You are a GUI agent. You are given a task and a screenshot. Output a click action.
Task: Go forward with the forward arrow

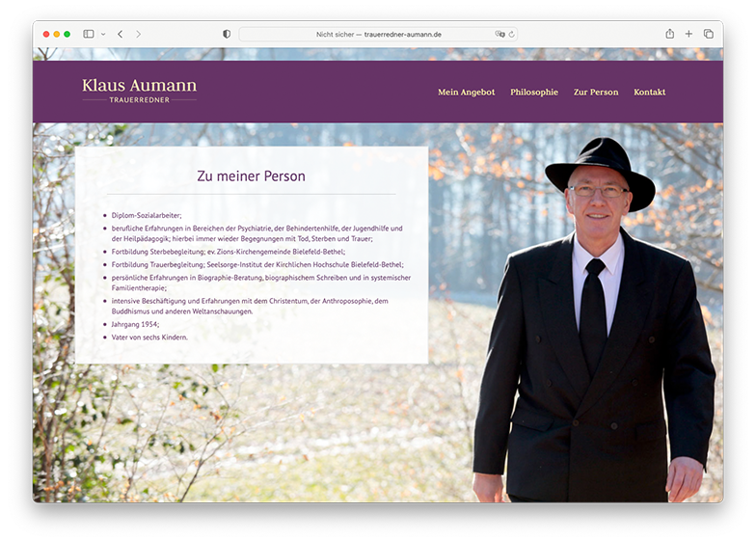tap(139, 35)
